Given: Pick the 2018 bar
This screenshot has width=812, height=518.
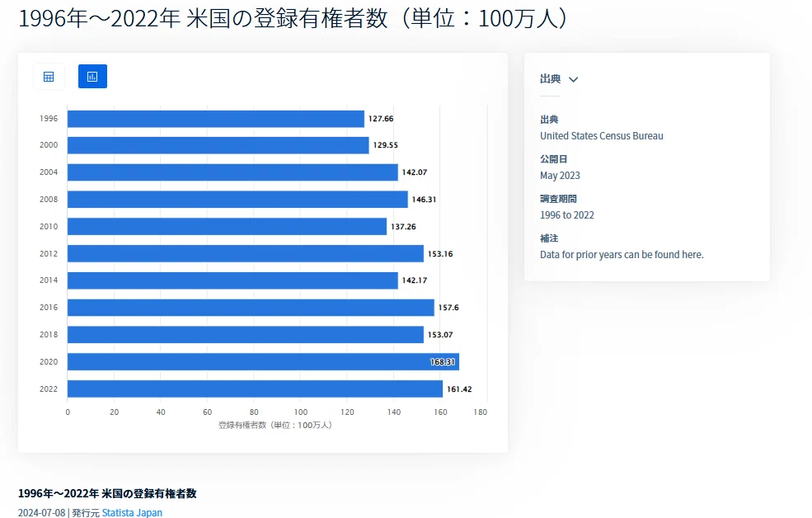Looking at the screenshot, I should [x=246, y=335].
